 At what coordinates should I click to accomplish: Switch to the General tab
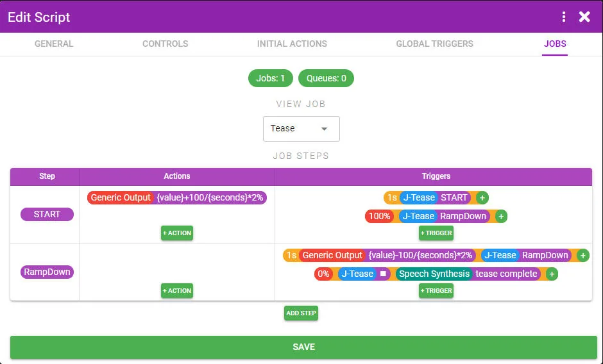54,44
